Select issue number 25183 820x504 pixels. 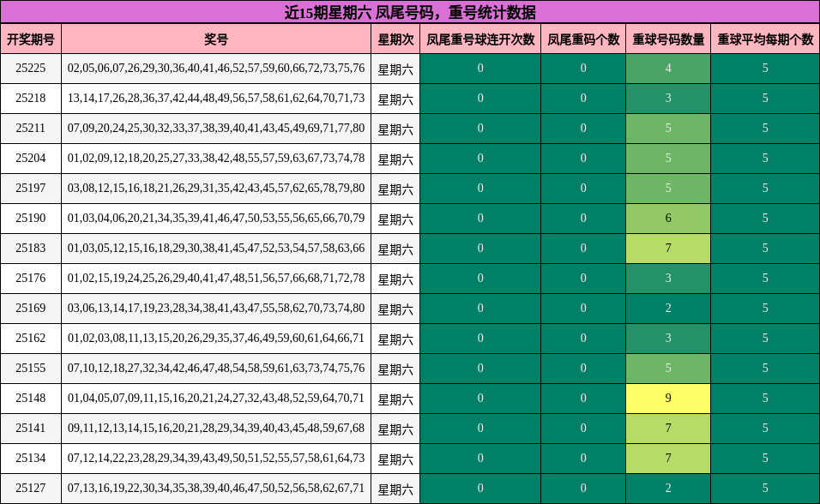tap(30, 248)
